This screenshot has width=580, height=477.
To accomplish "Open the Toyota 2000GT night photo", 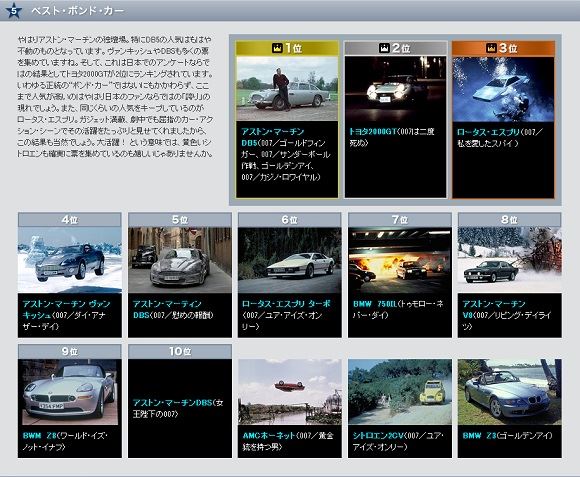I will (x=395, y=88).
